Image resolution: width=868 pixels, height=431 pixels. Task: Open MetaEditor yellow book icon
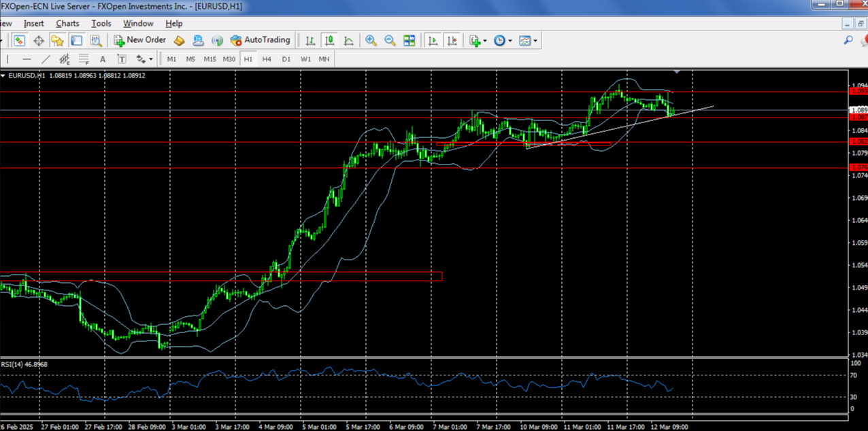coord(179,40)
